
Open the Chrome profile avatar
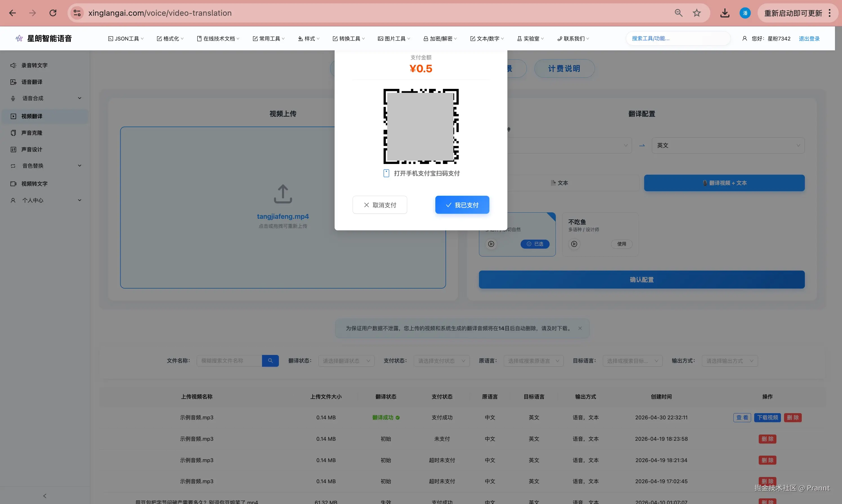[x=745, y=13]
